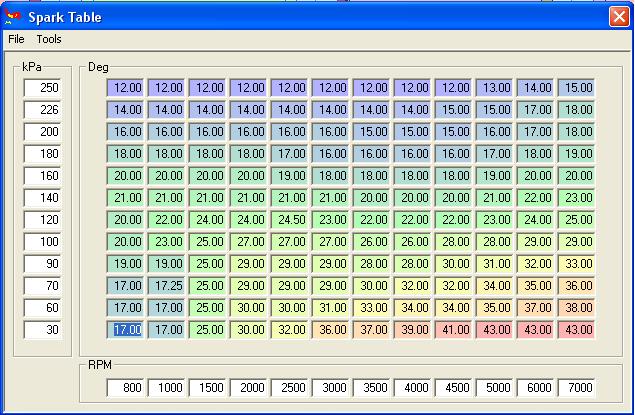Select the 30 kPa input field
The image size is (635, 415).
pos(42,330)
